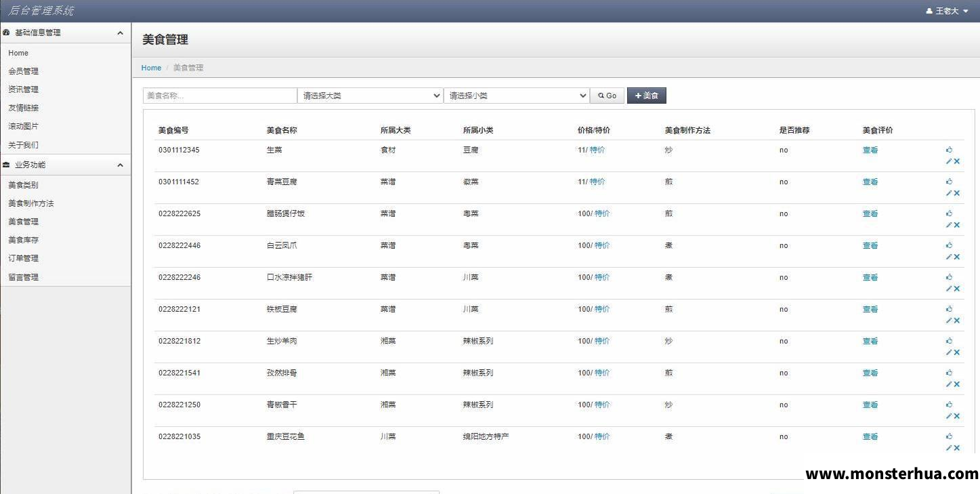Click food number 0228222625
980x494 pixels.
coord(179,213)
